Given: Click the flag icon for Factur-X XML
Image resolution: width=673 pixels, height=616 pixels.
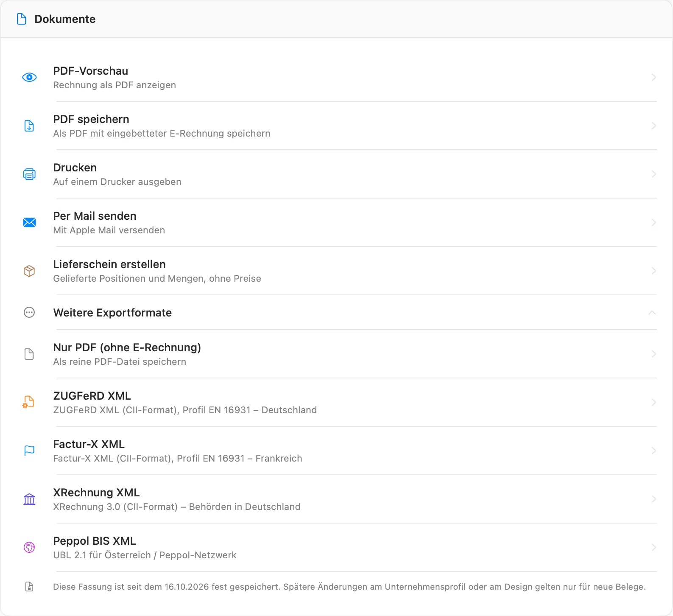Looking at the screenshot, I should pos(29,451).
